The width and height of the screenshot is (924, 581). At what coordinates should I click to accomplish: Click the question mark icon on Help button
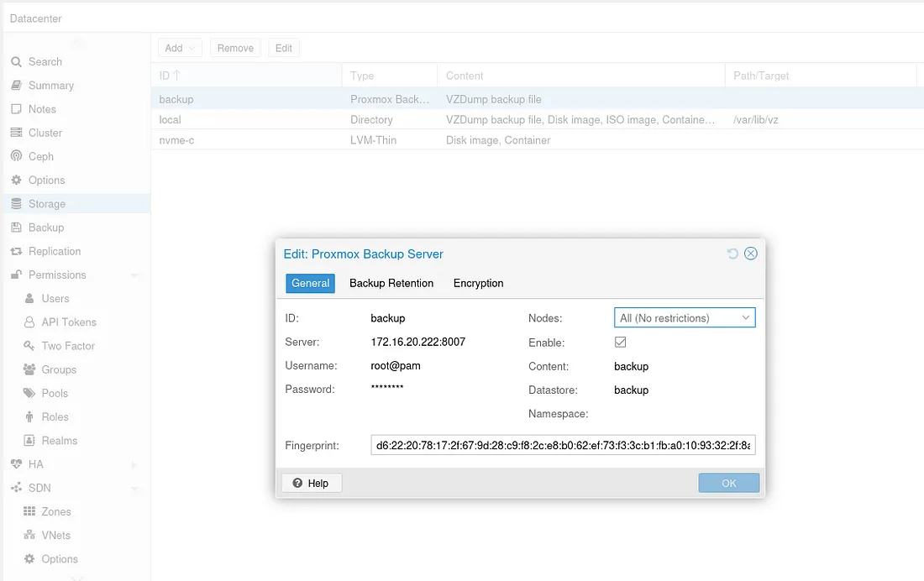coord(297,483)
